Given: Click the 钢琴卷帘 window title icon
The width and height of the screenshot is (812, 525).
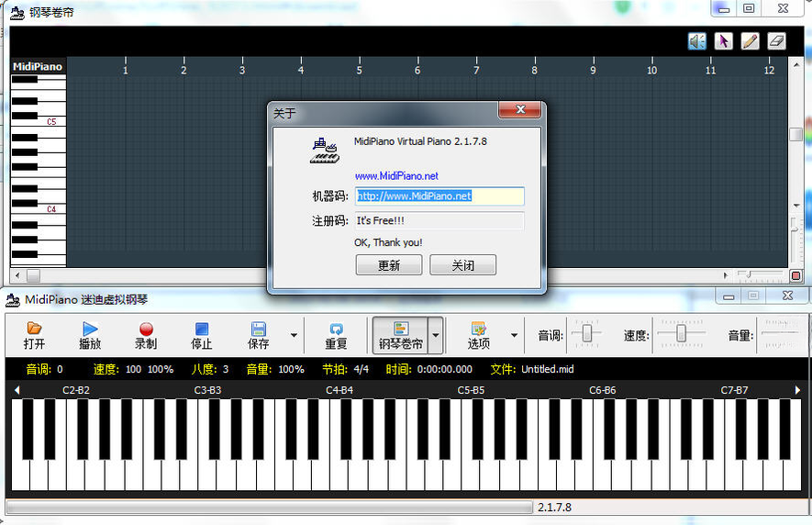Looking at the screenshot, I should (x=17, y=12).
